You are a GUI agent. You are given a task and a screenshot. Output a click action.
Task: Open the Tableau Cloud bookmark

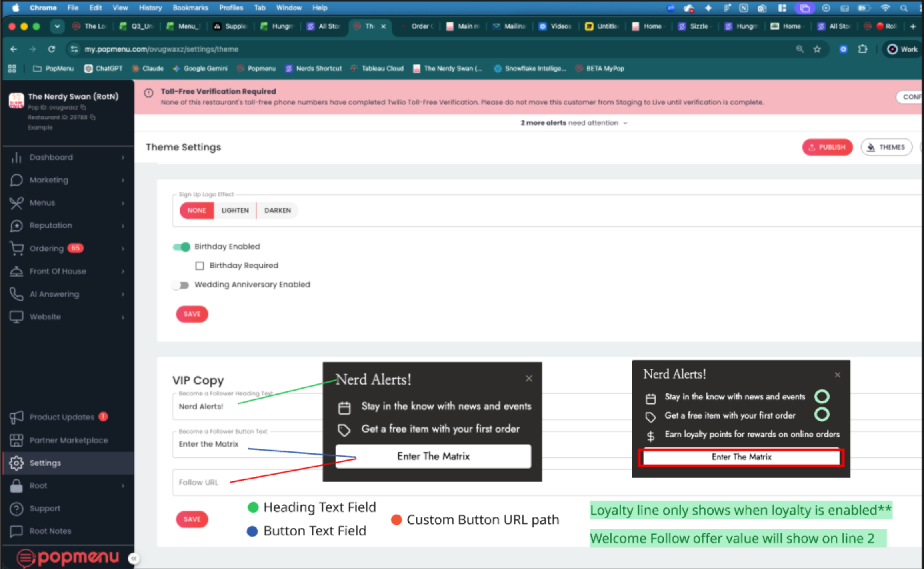tap(377, 68)
